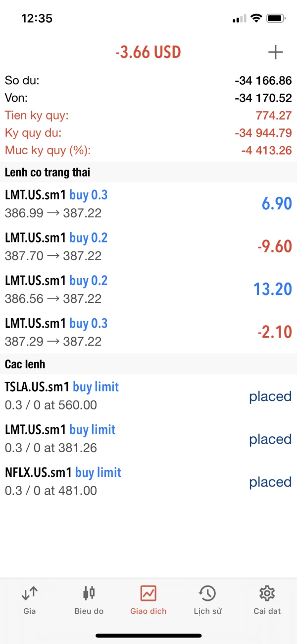This screenshot has width=297, height=644.
Task: Tap the So du balance row
Action: [x=148, y=80]
